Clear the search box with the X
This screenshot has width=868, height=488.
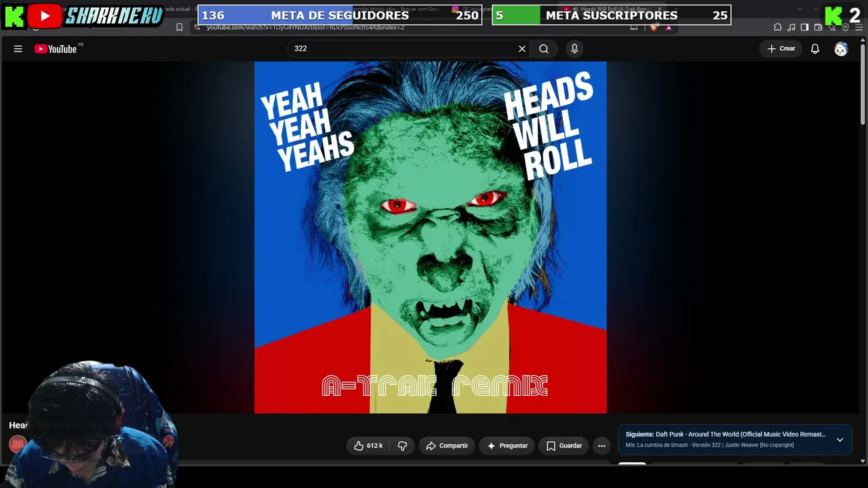tap(522, 49)
